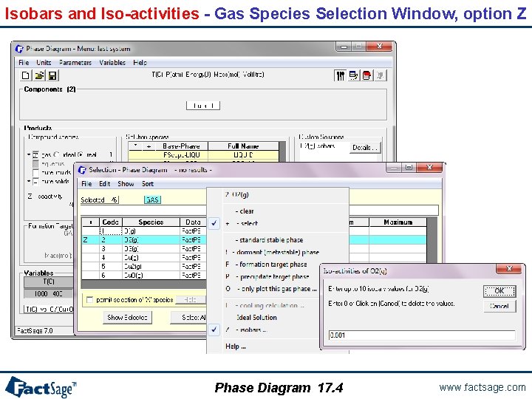Choose 'Ideal Solution' in context menu

click(256, 318)
